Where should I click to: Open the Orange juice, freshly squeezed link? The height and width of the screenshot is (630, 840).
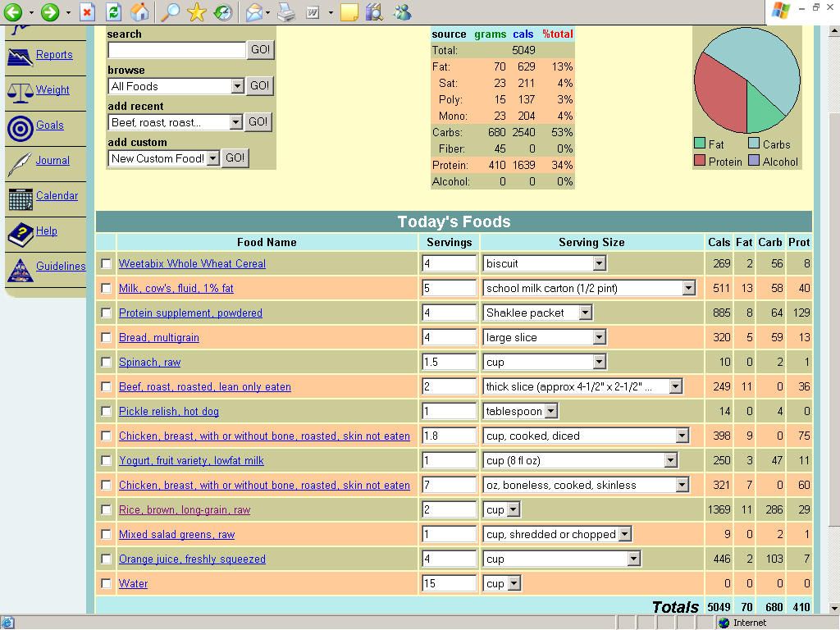pos(192,559)
